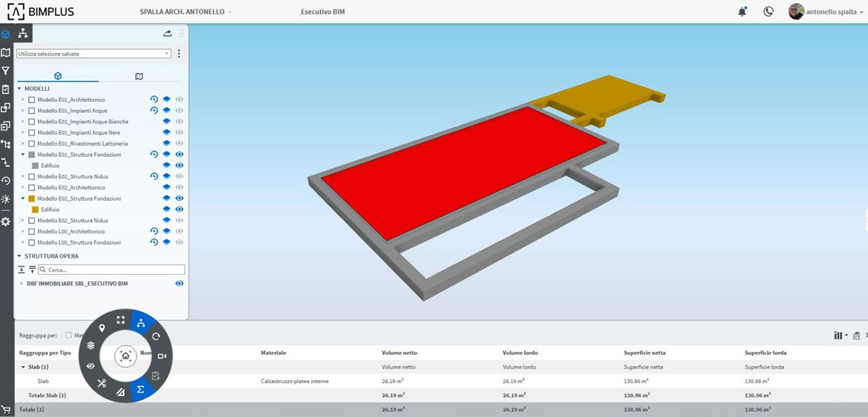Collapse the Slab (1) group row
Screen dimensions: 868x417
tap(23, 367)
